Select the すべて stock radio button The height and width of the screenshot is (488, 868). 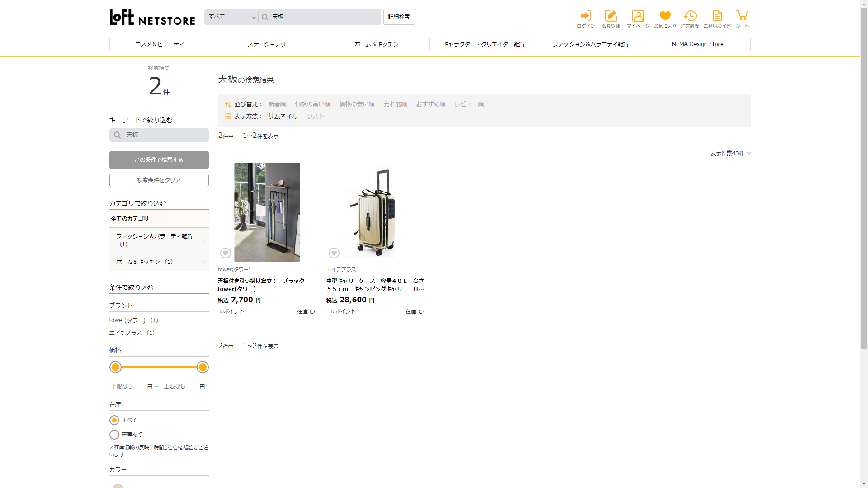tap(114, 420)
